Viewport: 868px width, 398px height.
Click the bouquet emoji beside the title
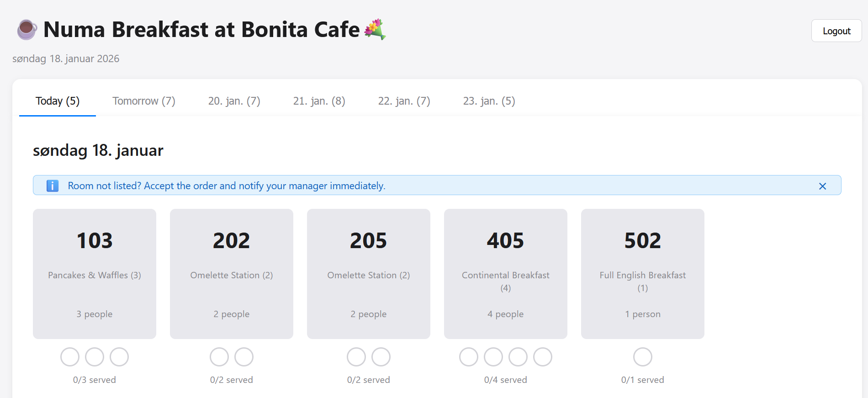[x=376, y=29]
